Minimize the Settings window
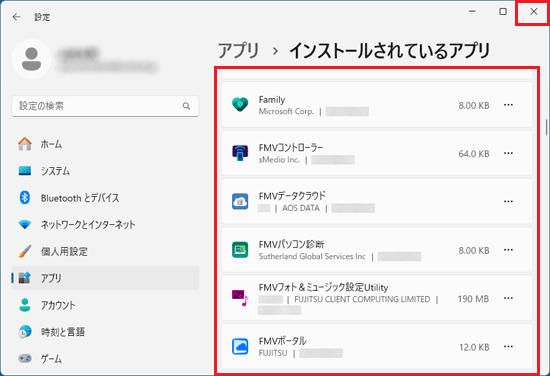The width and height of the screenshot is (550, 376). click(472, 12)
